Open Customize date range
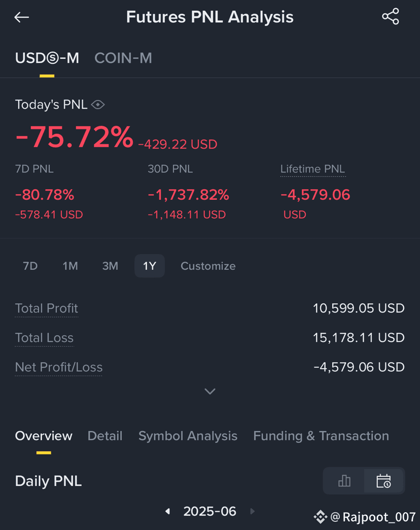 (208, 266)
